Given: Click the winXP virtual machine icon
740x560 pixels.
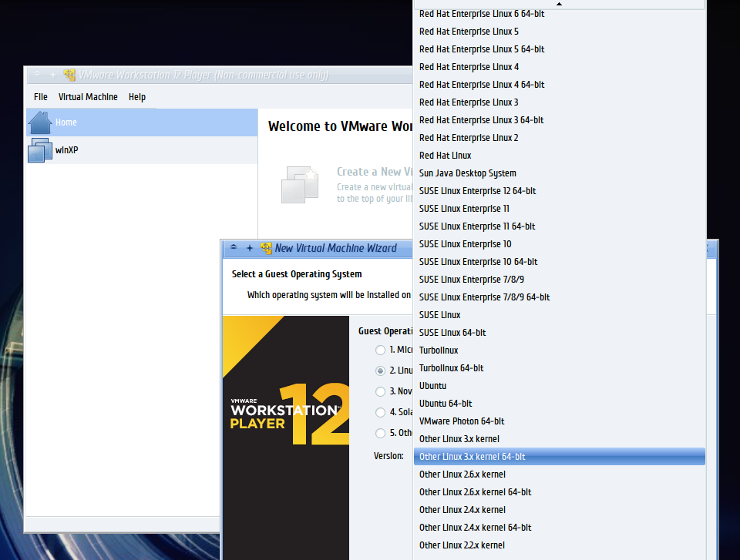Looking at the screenshot, I should click(x=40, y=150).
